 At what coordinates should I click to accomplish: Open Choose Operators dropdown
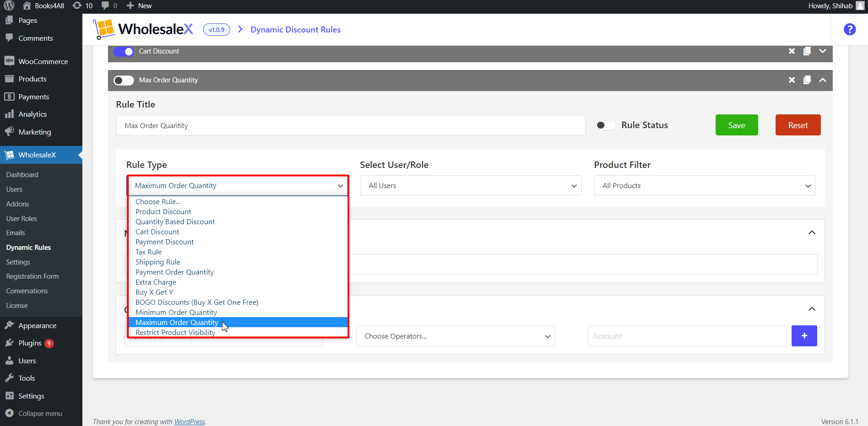(x=456, y=336)
